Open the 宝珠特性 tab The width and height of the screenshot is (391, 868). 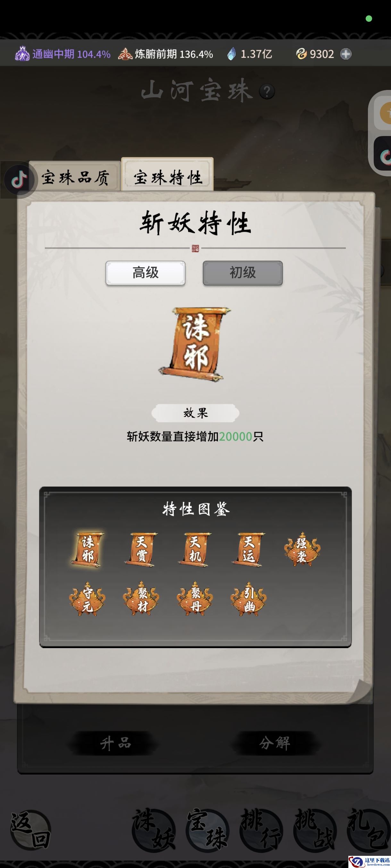(x=167, y=176)
